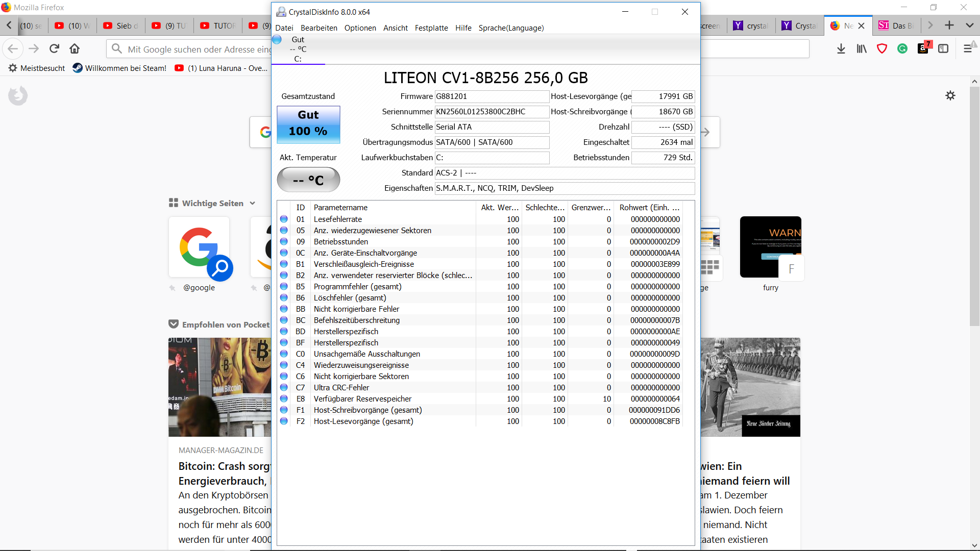Select the Lesefehlerrate status icon
980x551 pixels.
coord(284,219)
